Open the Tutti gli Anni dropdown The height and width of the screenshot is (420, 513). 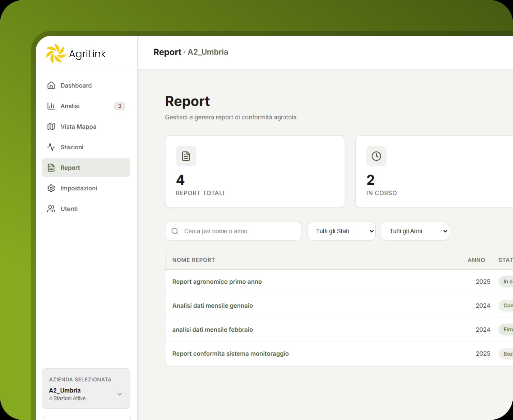click(415, 231)
